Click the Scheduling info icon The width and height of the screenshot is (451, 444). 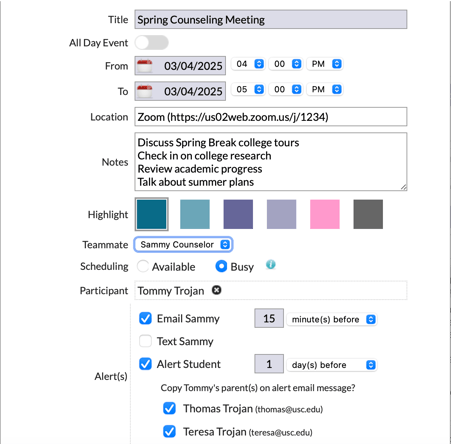(271, 265)
